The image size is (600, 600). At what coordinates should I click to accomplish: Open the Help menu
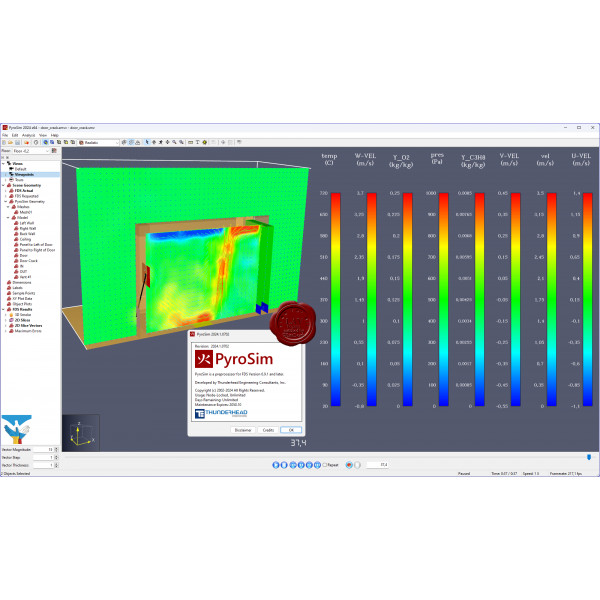55,135
